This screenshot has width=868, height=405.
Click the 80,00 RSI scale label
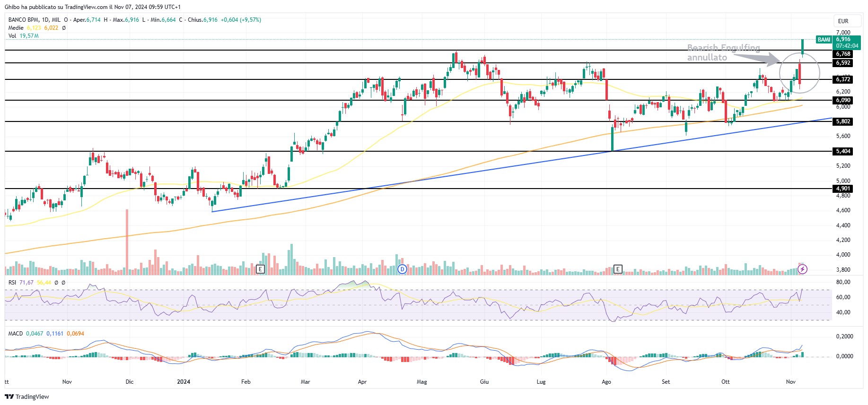pyautogui.click(x=843, y=282)
